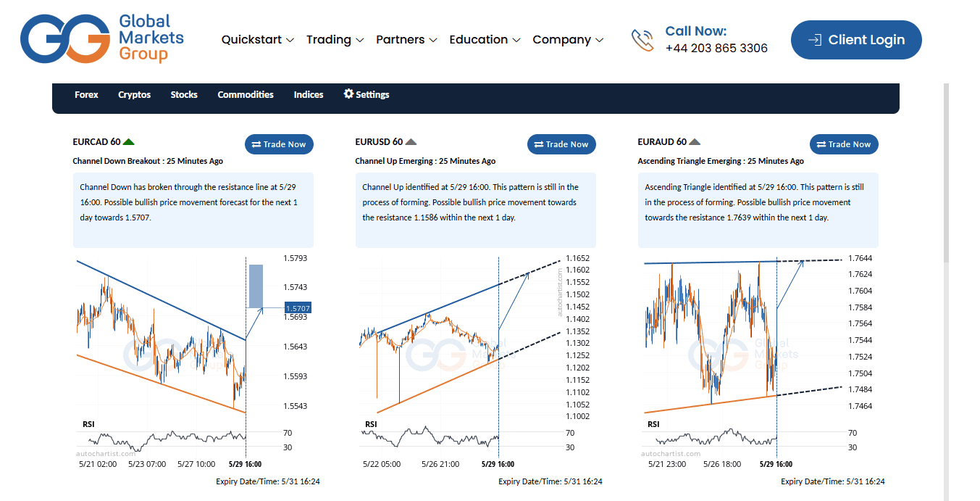Viewport: 980px width, 501px height.
Task: Expand the Quickstart dropdown menu
Action: point(258,40)
